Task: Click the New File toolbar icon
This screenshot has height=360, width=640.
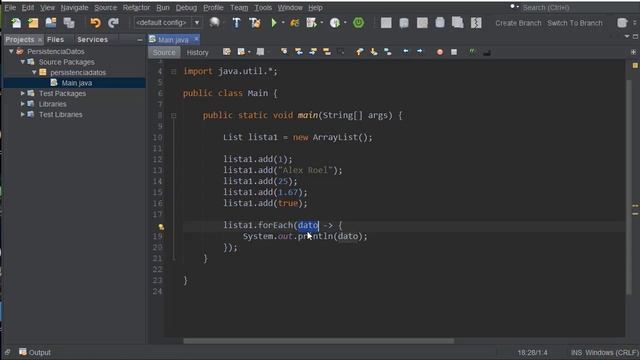Action: coord(16,23)
